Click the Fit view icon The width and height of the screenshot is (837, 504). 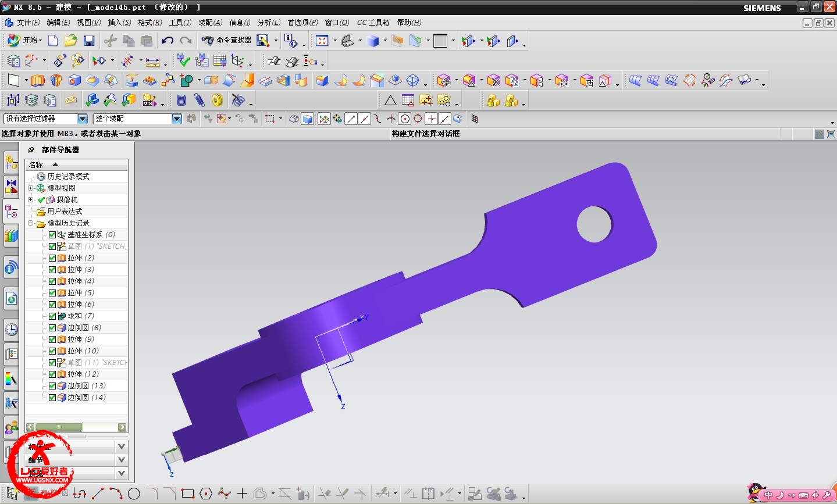tap(322, 40)
